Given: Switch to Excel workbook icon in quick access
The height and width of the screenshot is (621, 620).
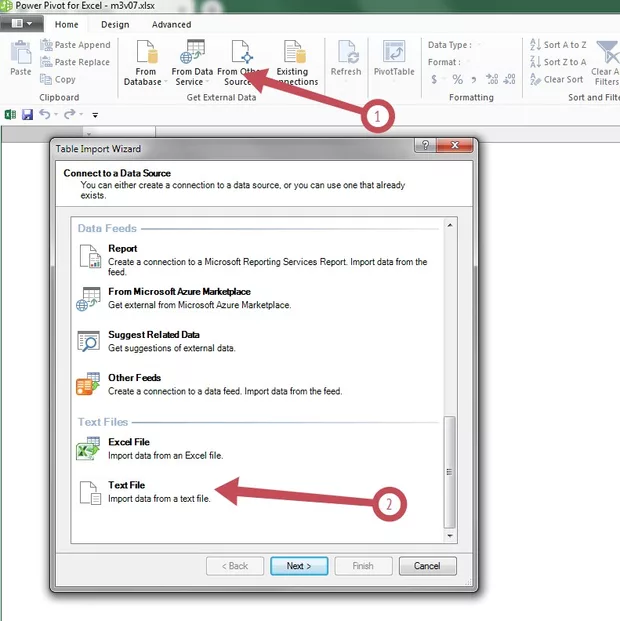Looking at the screenshot, I should click(x=10, y=115).
